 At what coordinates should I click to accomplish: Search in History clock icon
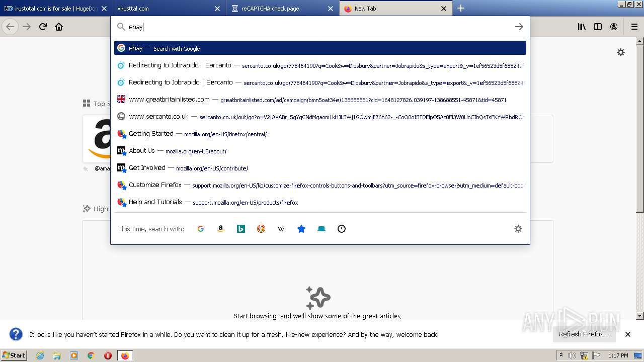click(342, 229)
